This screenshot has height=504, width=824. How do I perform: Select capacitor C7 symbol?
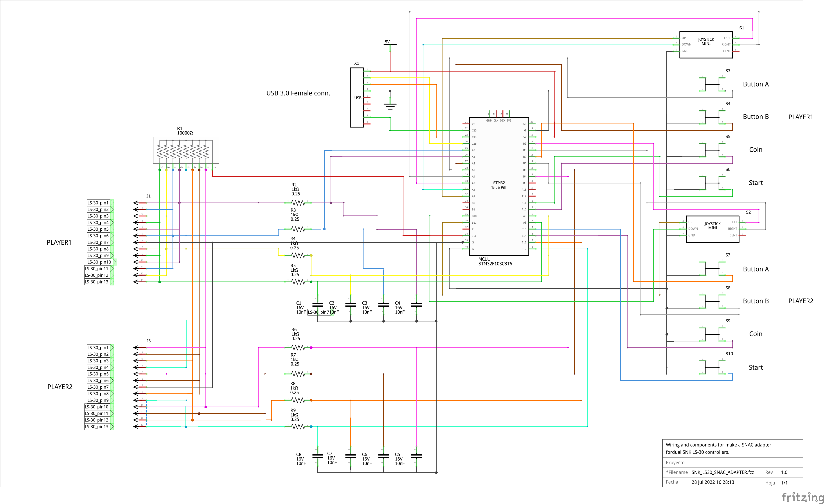click(351, 456)
